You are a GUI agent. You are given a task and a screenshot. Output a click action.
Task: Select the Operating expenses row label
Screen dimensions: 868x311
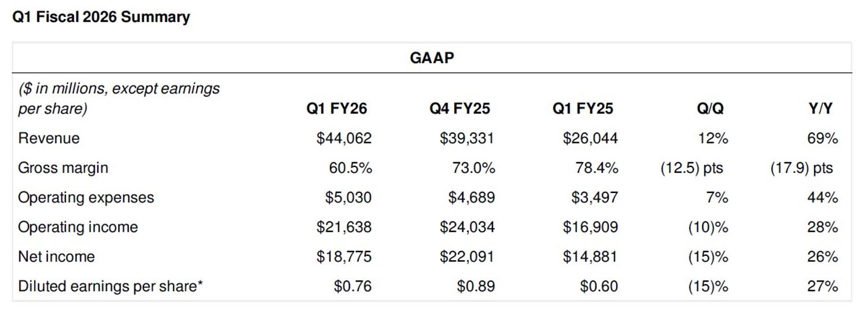[x=86, y=198]
